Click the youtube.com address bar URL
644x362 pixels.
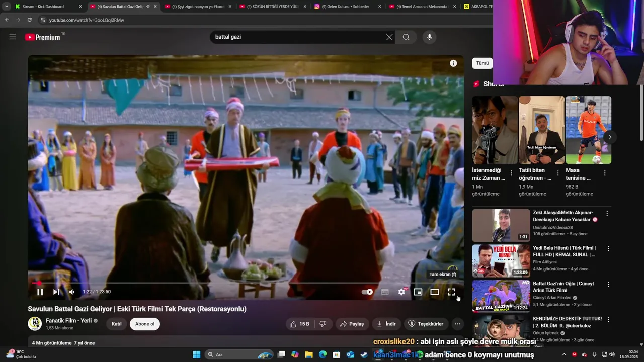coord(87,20)
